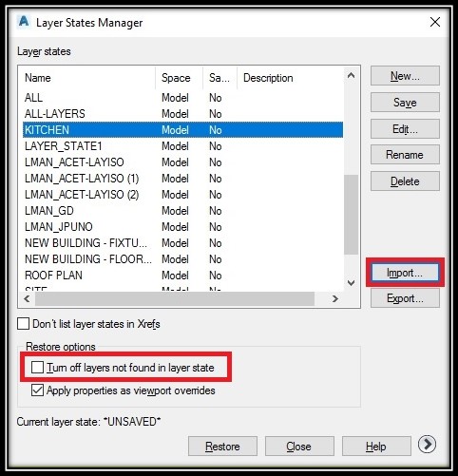
Task: Open Export... layer state dialog
Action: (x=405, y=298)
